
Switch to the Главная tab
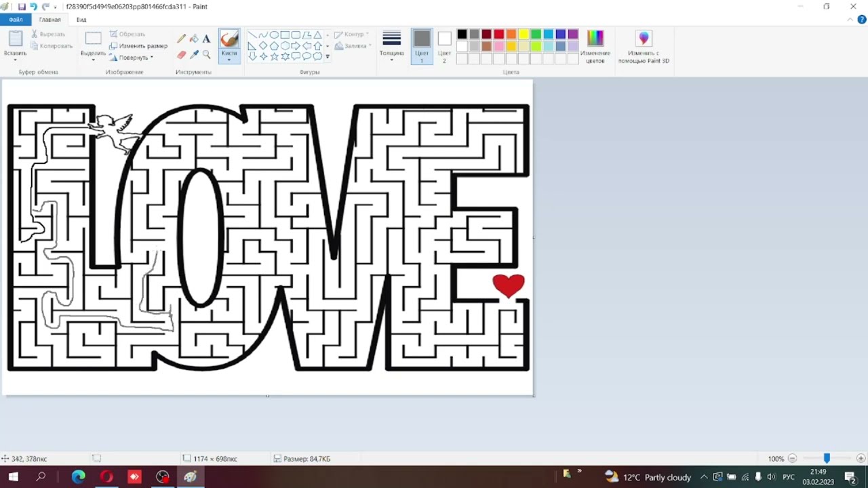tap(50, 20)
